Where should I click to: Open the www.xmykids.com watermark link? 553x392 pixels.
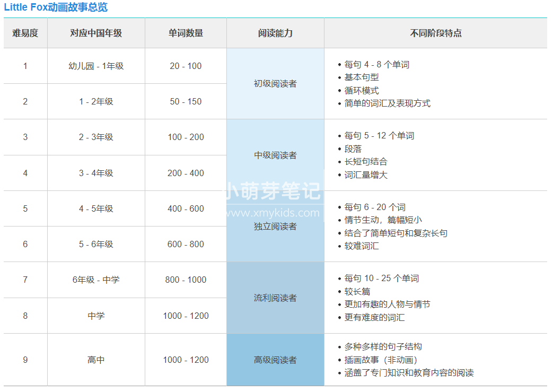(273, 213)
